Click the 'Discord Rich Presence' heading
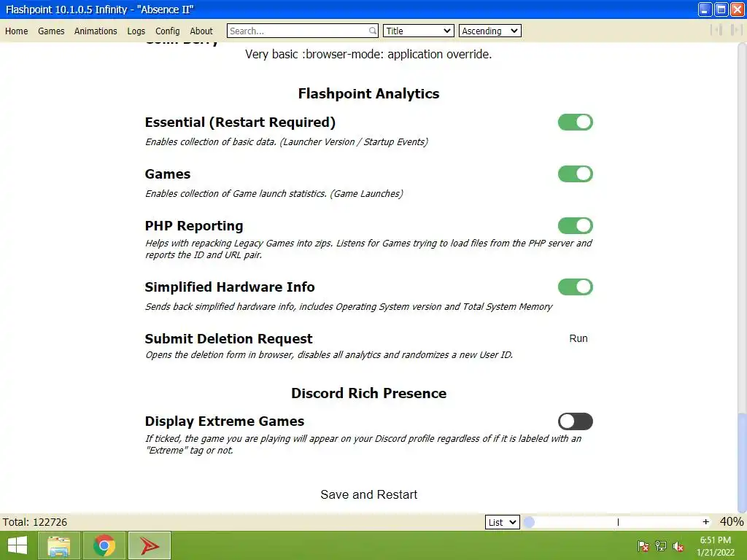 368,393
